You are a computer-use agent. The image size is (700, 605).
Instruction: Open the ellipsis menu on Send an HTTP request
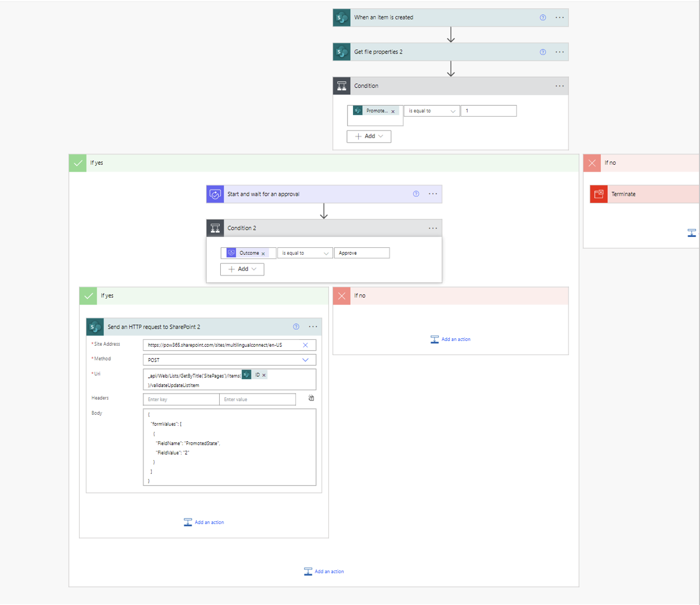pyautogui.click(x=313, y=327)
